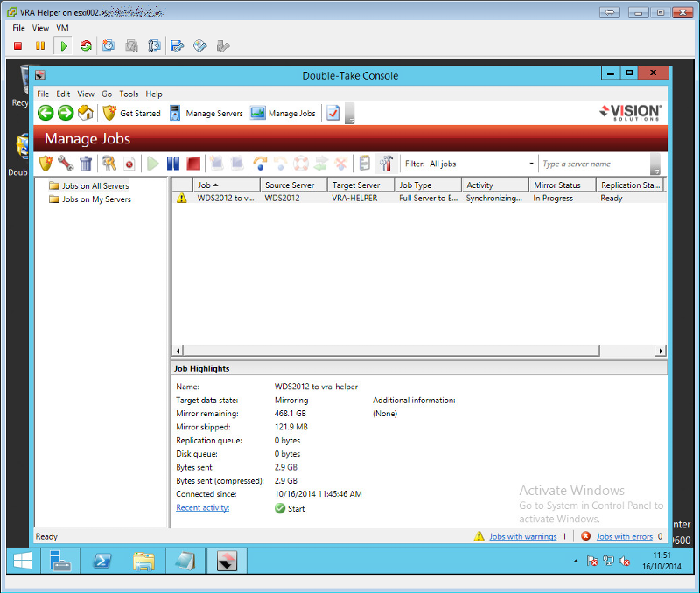700x593 pixels.
Task: Open VM menu in VRA Helper window
Action: (62, 28)
